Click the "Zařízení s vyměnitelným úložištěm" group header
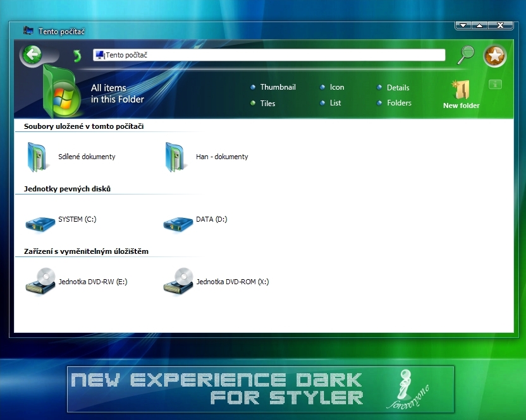The image size is (526, 420). point(86,251)
